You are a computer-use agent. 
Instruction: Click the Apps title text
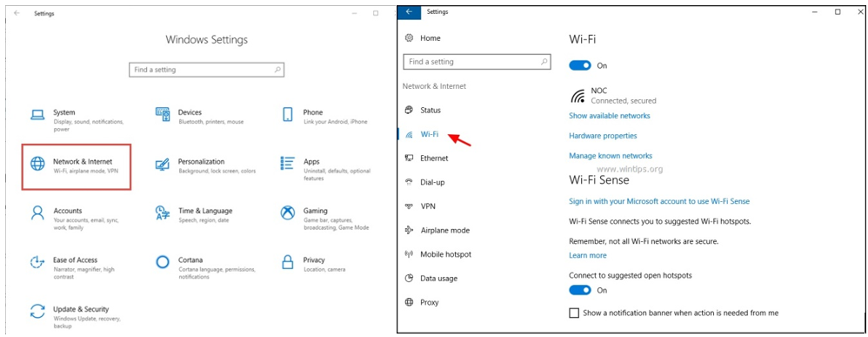(311, 161)
